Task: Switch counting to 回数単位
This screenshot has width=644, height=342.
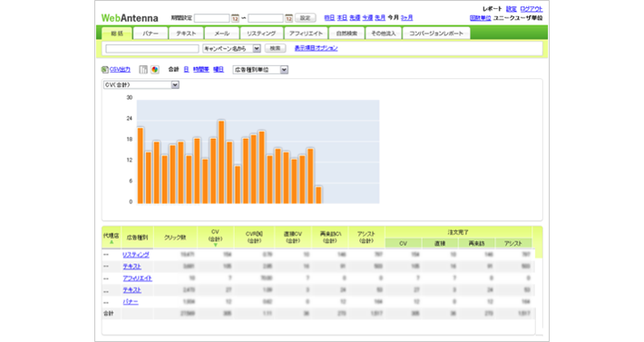Action: click(x=480, y=18)
